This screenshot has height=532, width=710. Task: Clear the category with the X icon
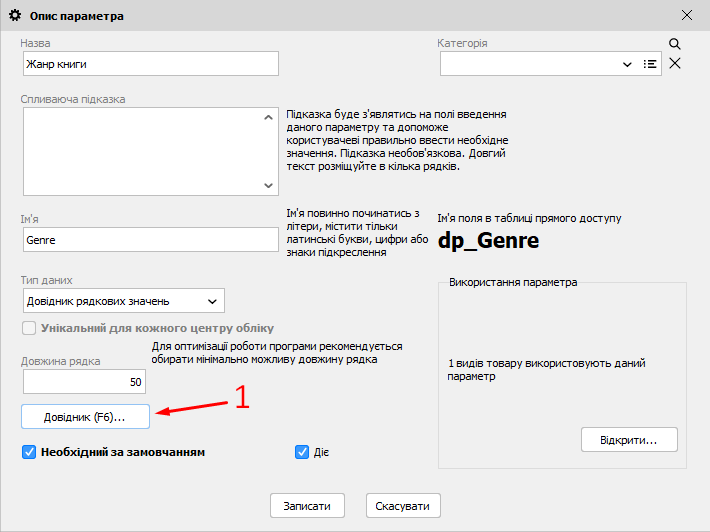(x=675, y=64)
